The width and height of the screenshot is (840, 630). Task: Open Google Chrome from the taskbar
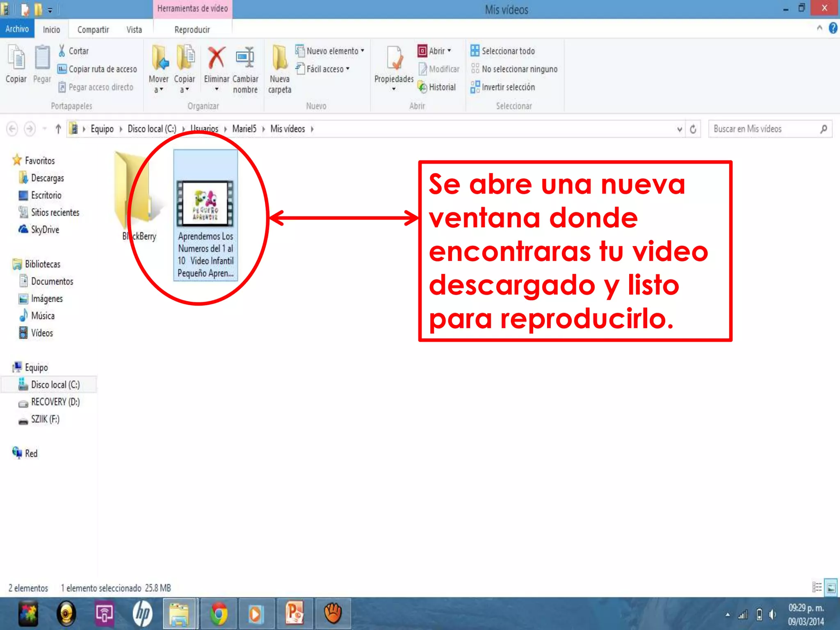219,614
